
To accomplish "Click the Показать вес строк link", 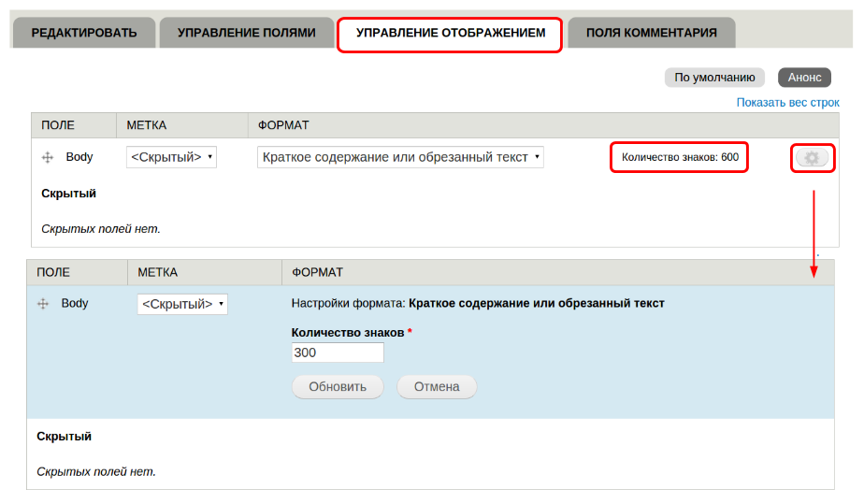I will click(787, 102).
